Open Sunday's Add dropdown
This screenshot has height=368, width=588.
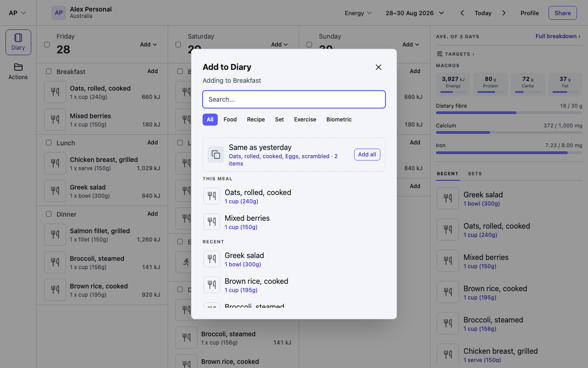coord(411,45)
